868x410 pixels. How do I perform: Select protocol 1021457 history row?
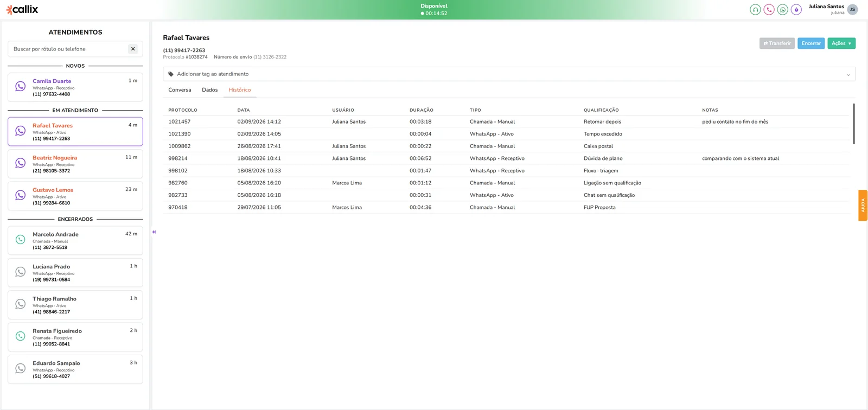click(506, 122)
